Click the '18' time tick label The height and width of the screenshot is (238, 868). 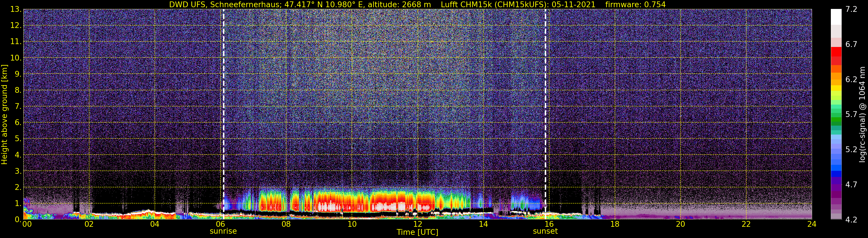click(x=614, y=224)
